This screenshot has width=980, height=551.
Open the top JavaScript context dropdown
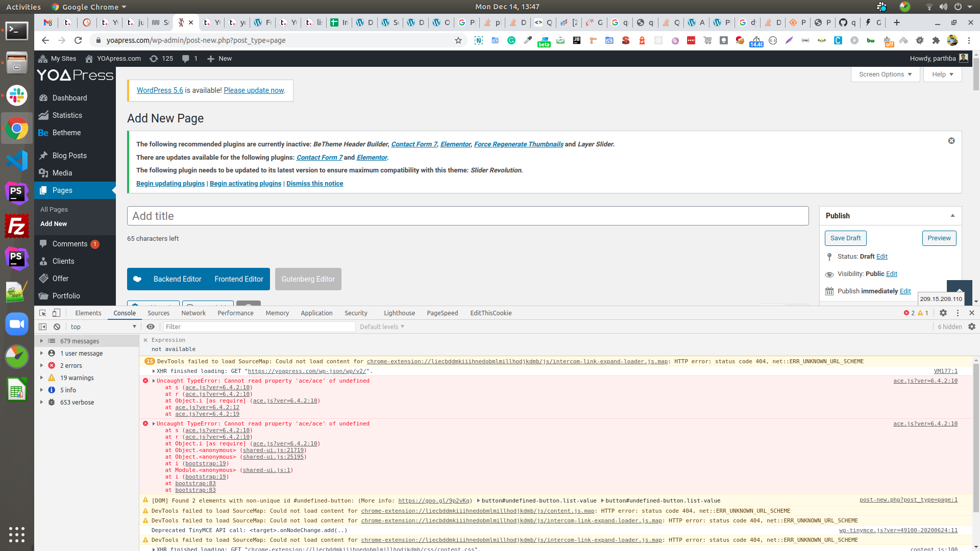pos(104,327)
